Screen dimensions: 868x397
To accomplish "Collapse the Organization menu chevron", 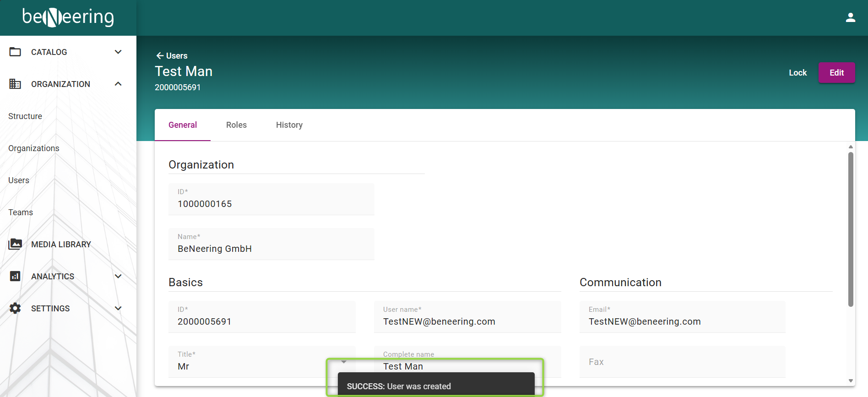I will tap(118, 84).
